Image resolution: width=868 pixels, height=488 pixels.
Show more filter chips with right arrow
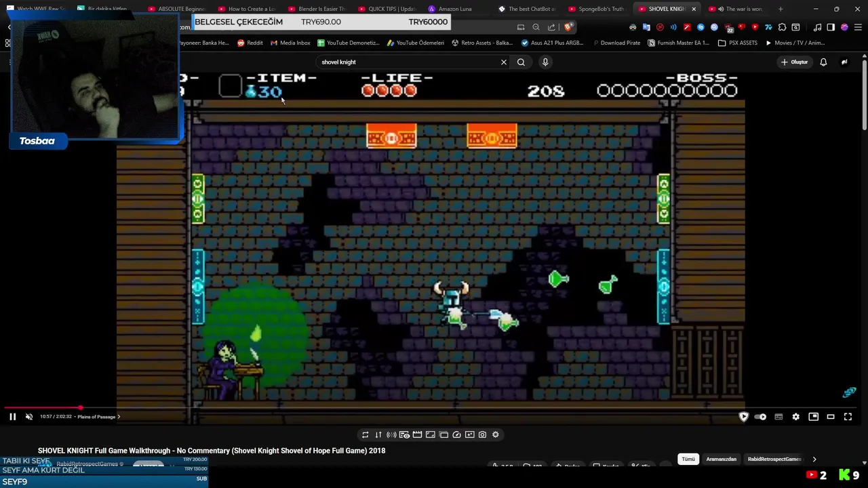(814, 459)
